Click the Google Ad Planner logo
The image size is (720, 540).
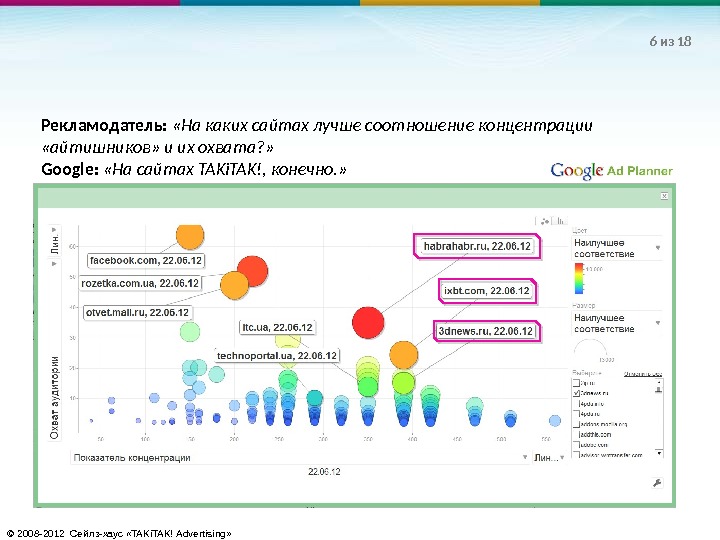(611, 171)
